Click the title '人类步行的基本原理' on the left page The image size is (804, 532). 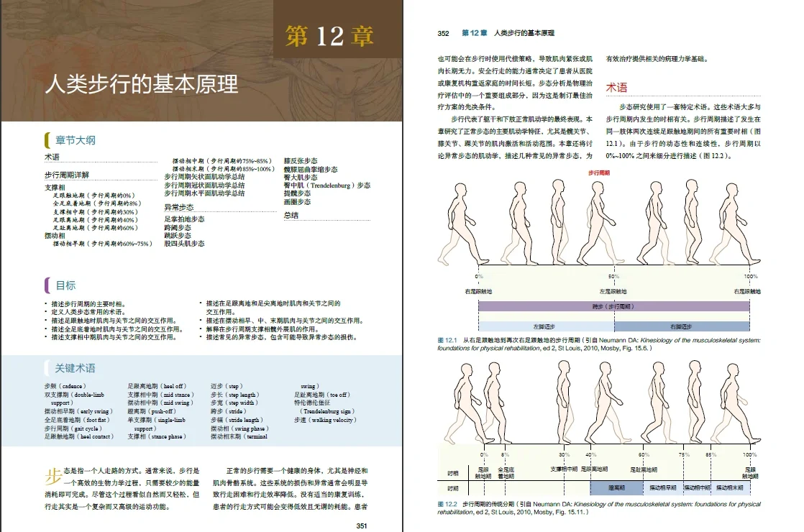142,84
